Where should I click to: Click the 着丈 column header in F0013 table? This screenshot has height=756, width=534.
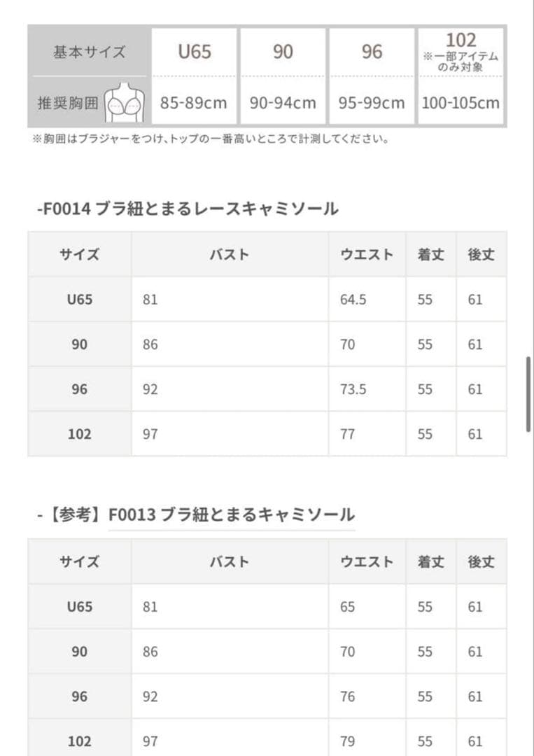[x=430, y=561]
